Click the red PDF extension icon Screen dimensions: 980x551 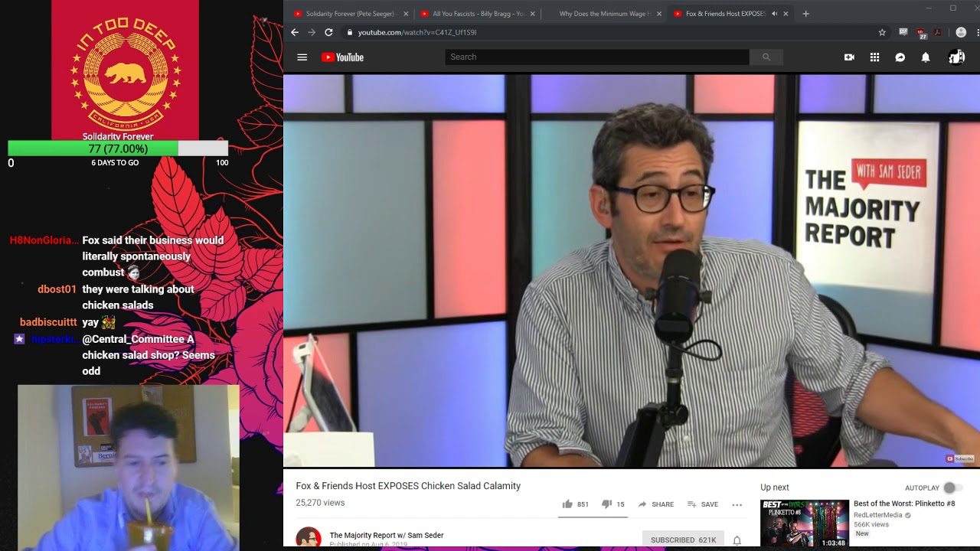click(936, 32)
